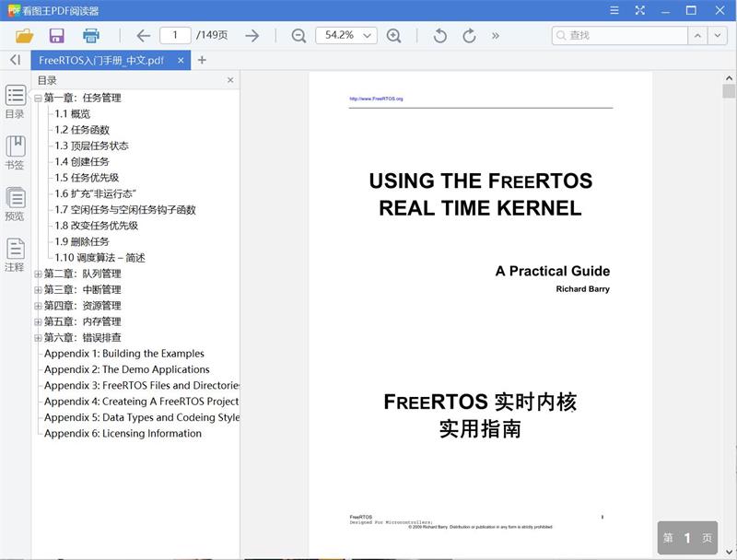
Task: Show more toolbar tools chevron
Action: (496, 36)
